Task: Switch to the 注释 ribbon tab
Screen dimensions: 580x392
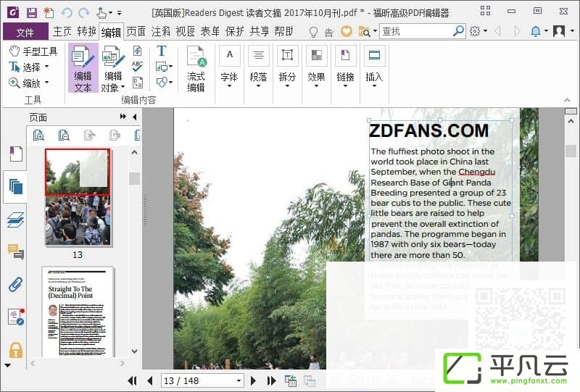Action: [160, 32]
